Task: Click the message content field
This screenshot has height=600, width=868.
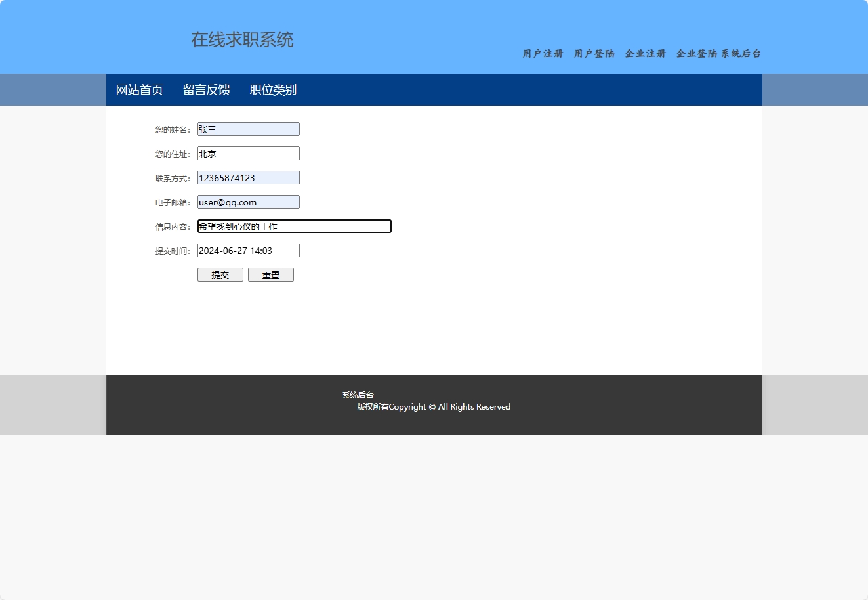Action: tap(293, 226)
